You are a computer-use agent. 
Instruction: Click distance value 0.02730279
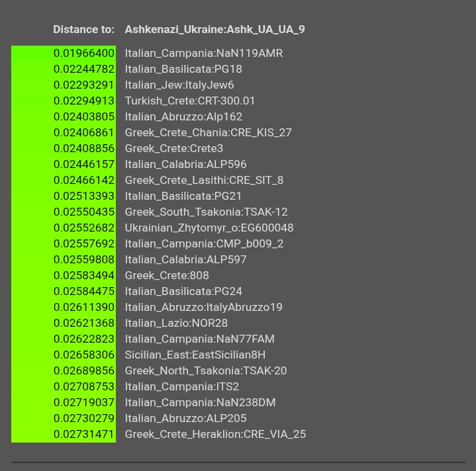(x=84, y=418)
